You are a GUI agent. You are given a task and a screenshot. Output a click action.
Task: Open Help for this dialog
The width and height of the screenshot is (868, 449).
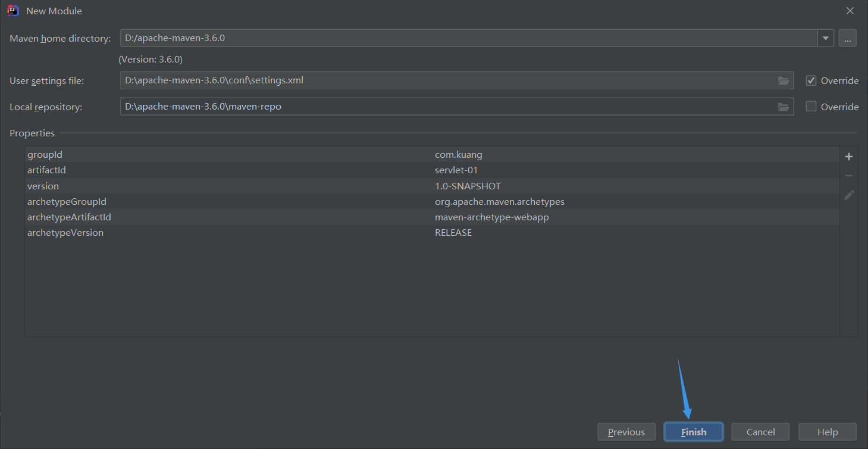click(828, 432)
